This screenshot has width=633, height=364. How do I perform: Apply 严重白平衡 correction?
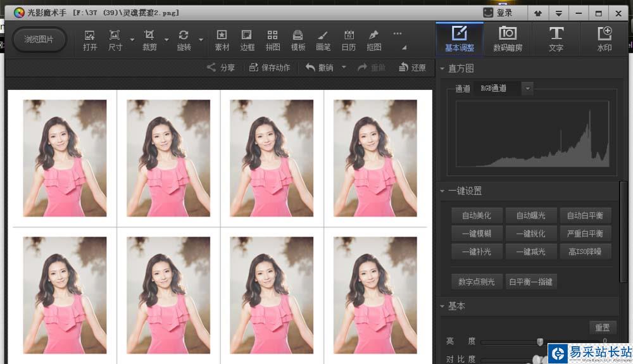pyautogui.click(x=585, y=234)
